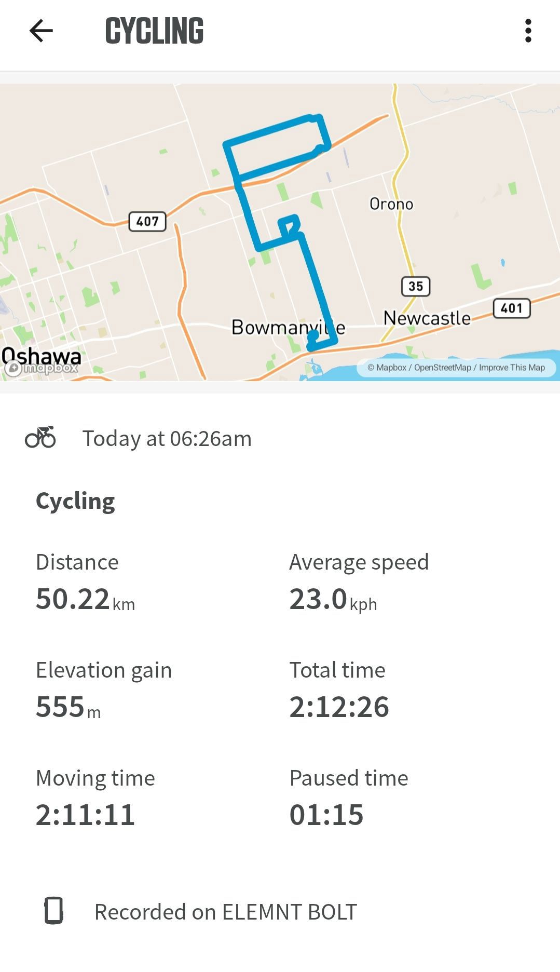
Task: Tap the bicycle activity icon
Action: coord(40,437)
